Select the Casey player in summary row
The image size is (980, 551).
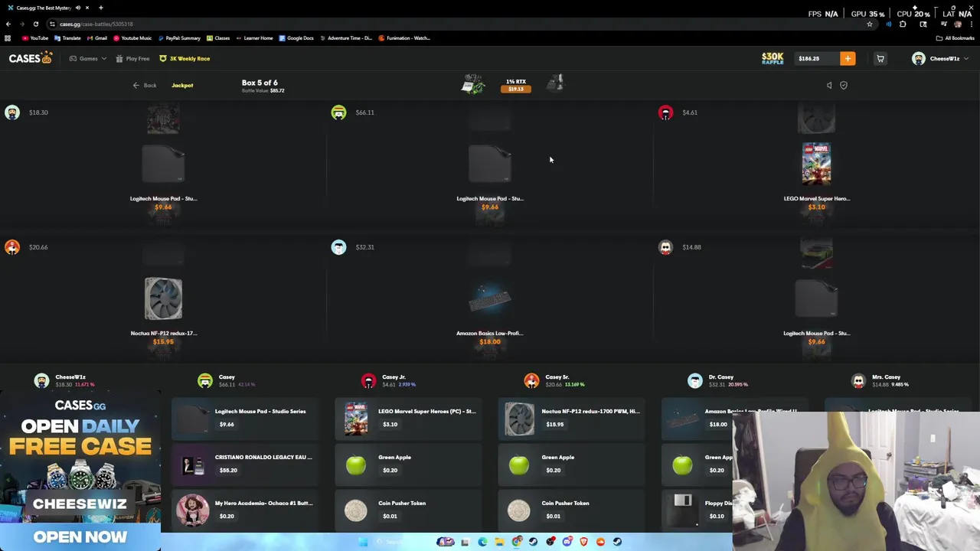(227, 380)
